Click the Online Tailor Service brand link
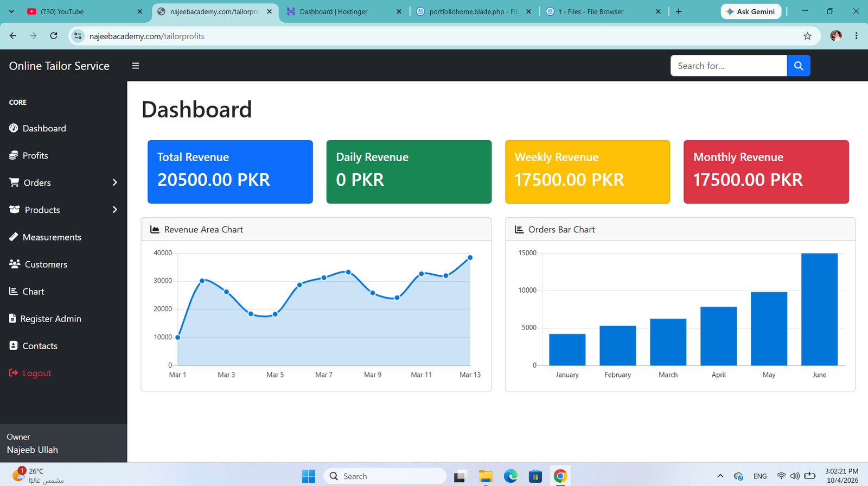Viewport: 868px width, 486px height. (x=59, y=66)
